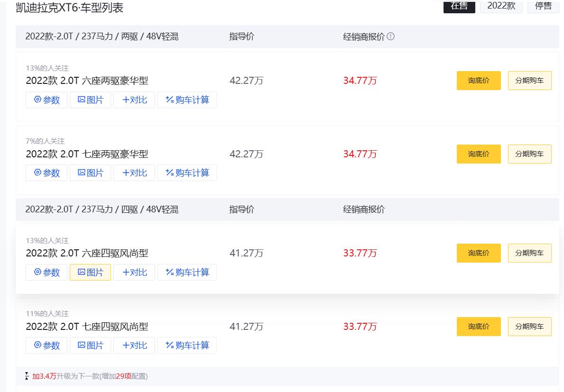Screen dimensions: 564x392
Task: Click 分期购车 for 七座两驱豪华型
Action: (x=529, y=154)
